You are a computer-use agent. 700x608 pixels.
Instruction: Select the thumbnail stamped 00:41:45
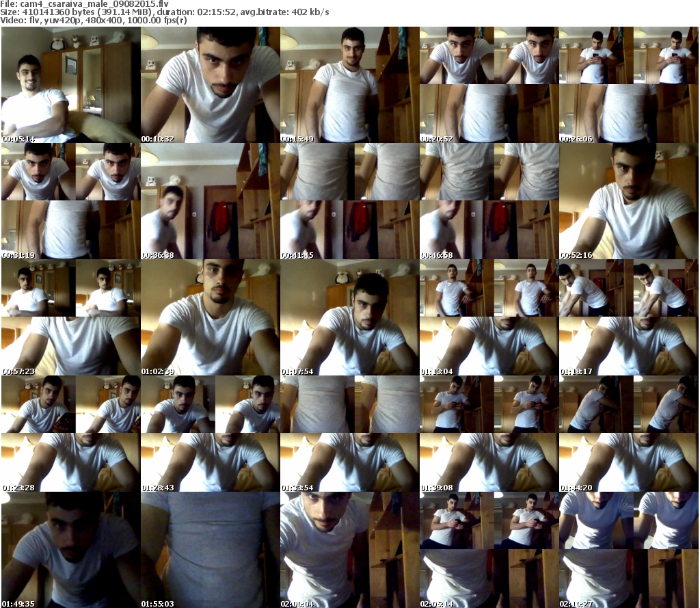(350, 201)
